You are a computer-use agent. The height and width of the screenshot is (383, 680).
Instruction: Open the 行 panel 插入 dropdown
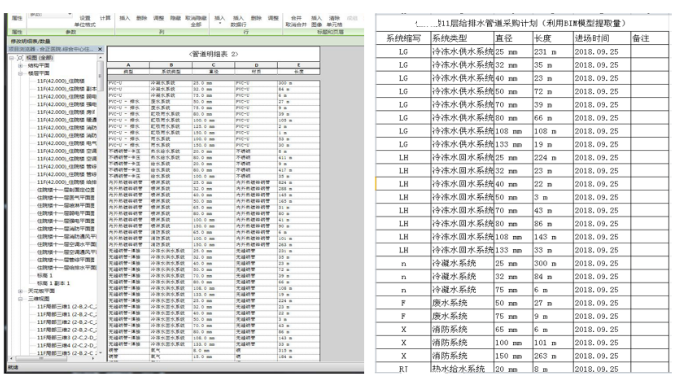(x=220, y=20)
